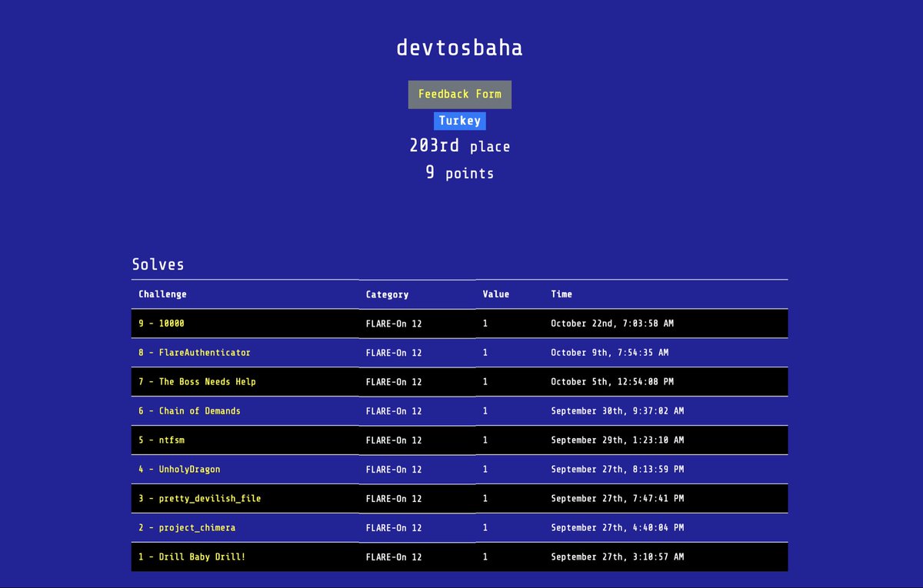Open challenge link 8 - FlareAuthenticator
This screenshot has height=588, width=923.
(195, 353)
